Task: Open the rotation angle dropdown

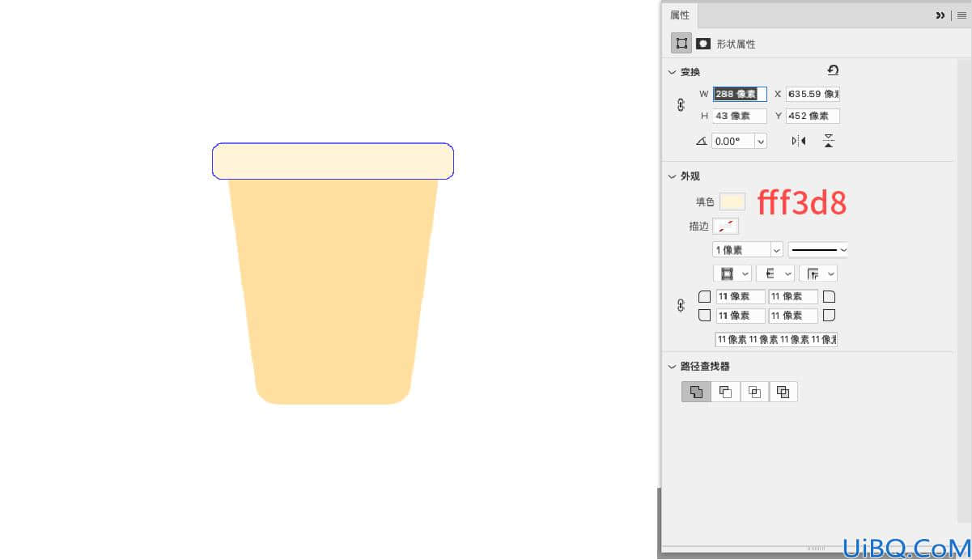Action: [x=760, y=141]
